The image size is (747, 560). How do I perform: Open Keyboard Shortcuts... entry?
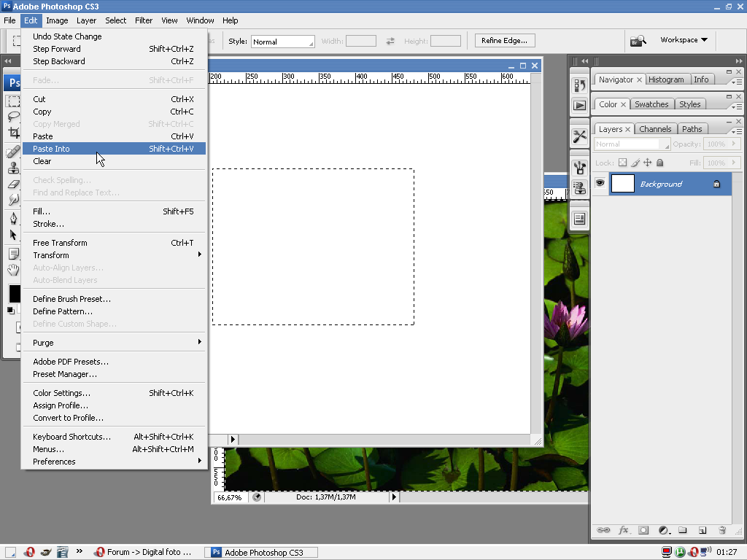114,437
